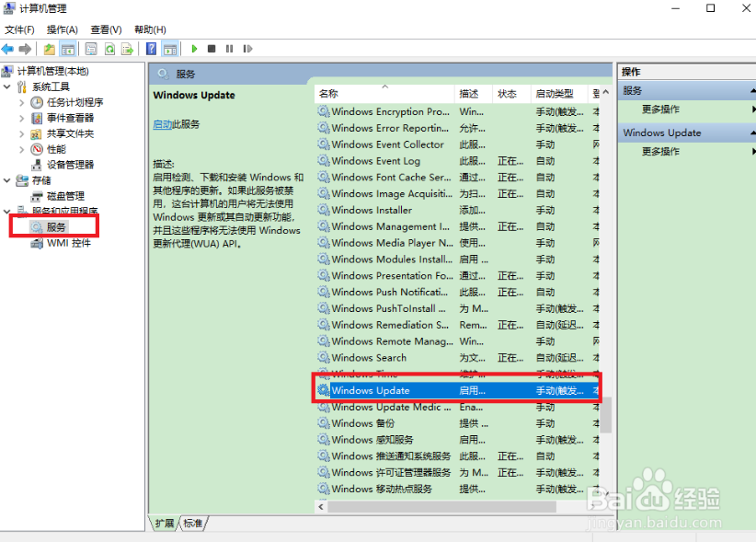The width and height of the screenshot is (756, 542).
Task: Click the 启动 link to start service
Action: pos(162,124)
